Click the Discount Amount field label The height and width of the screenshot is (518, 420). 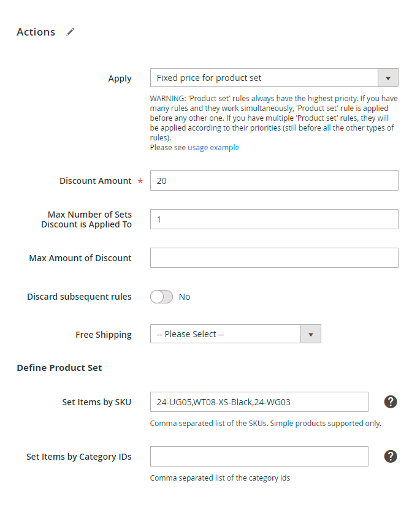95,181
